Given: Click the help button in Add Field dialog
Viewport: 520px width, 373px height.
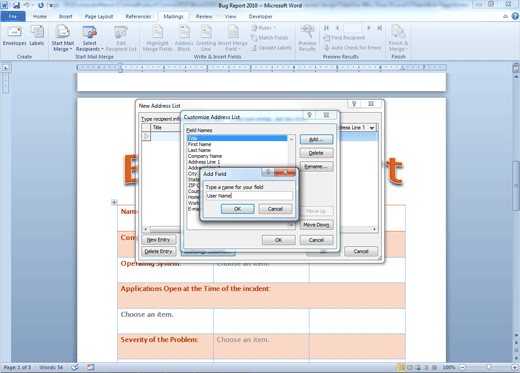Looking at the screenshot, I should pyautogui.click(x=268, y=172).
